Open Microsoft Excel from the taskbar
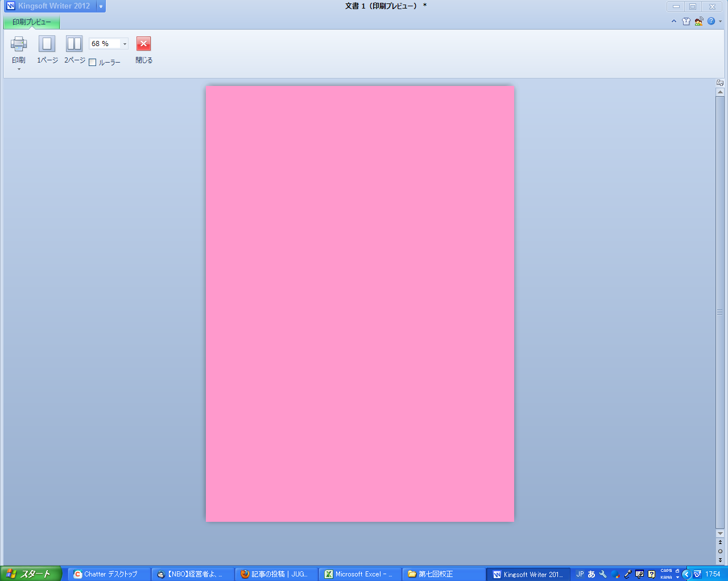Screen dimensions: 728x581 tap(359, 574)
